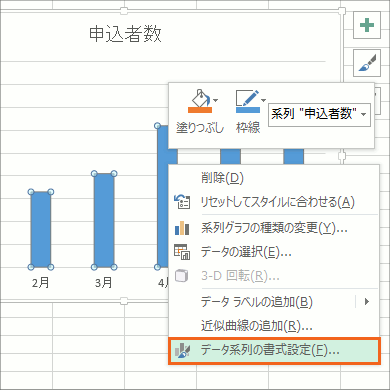The width and height of the screenshot is (390, 390).
Task: Click the 3月 axis label
Action: point(104,283)
